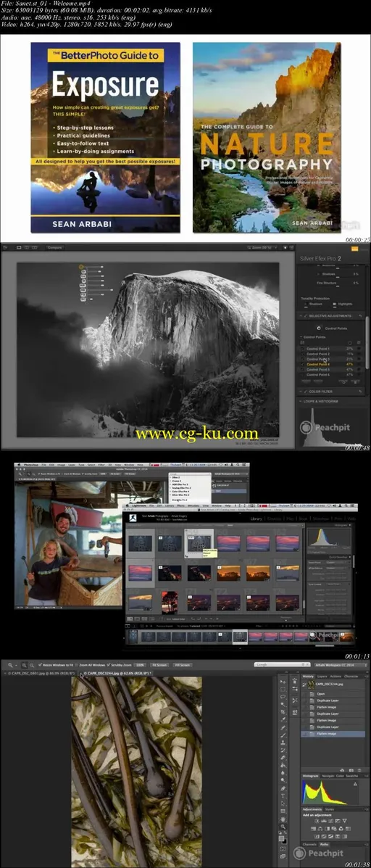The image size is (371, 868).
Task: Add a Levels adjustment
Action: [x=324, y=821]
